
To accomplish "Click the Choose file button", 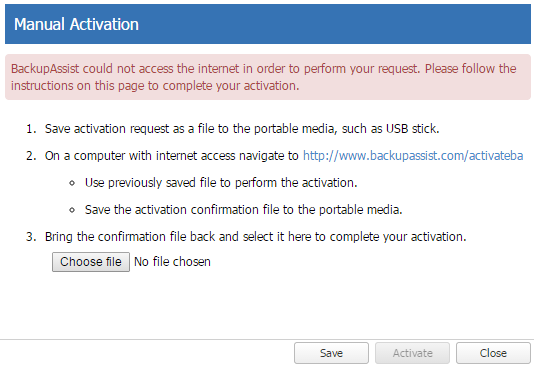I will tap(91, 262).
